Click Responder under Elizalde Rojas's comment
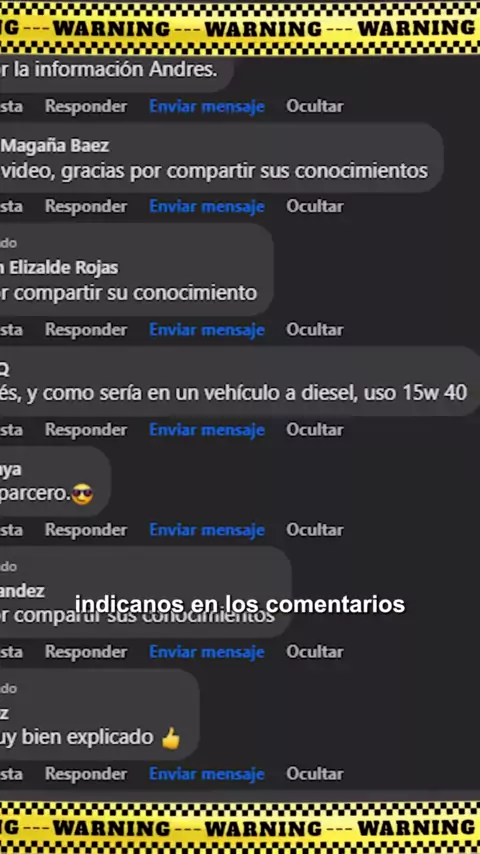 pyautogui.click(x=86, y=330)
